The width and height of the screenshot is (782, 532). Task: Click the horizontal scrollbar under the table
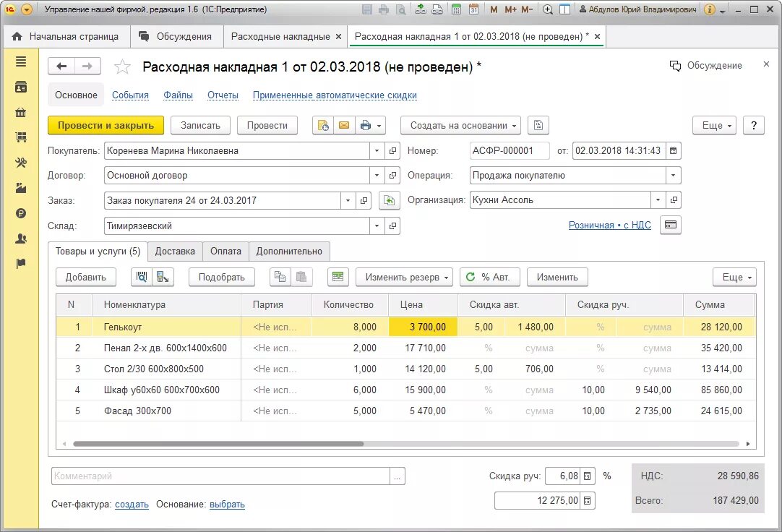point(218,444)
